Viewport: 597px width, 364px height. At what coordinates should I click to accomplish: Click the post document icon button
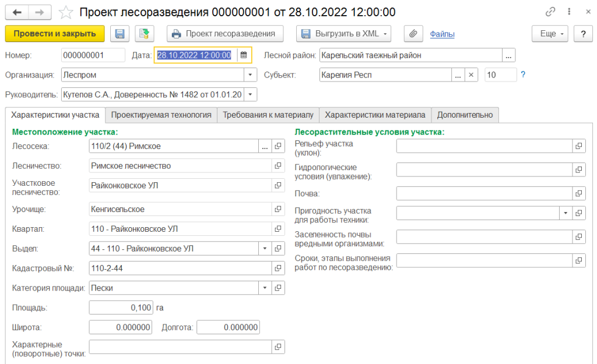tap(145, 34)
